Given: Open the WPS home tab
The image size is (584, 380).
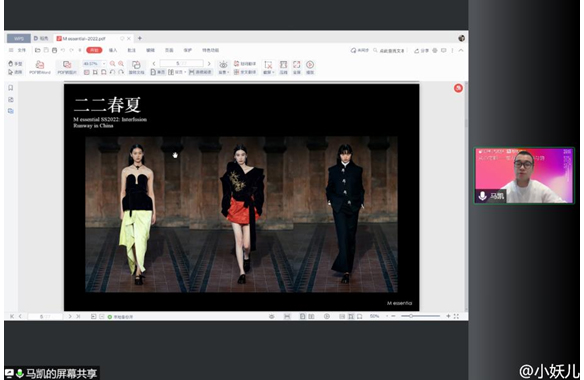Looking at the screenshot, I should tap(18, 38).
